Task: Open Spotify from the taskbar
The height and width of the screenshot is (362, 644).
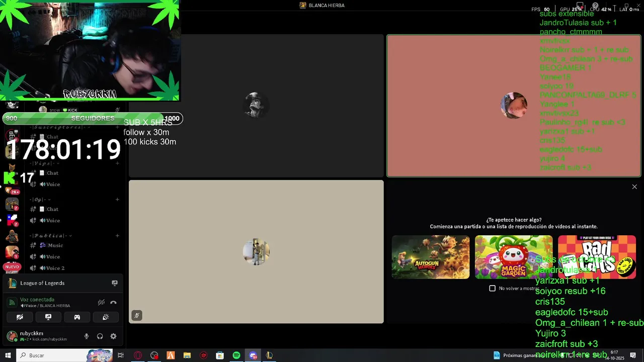Action: (x=236, y=355)
